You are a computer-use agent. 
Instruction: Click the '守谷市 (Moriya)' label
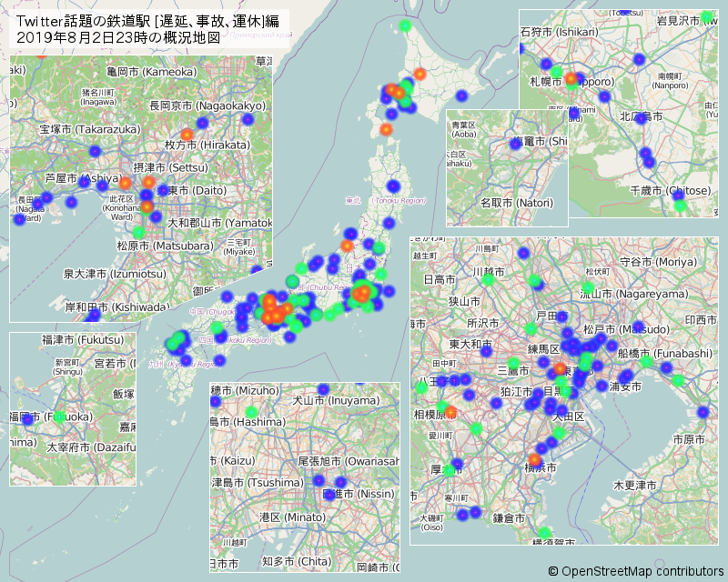pyautogui.click(x=658, y=262)
